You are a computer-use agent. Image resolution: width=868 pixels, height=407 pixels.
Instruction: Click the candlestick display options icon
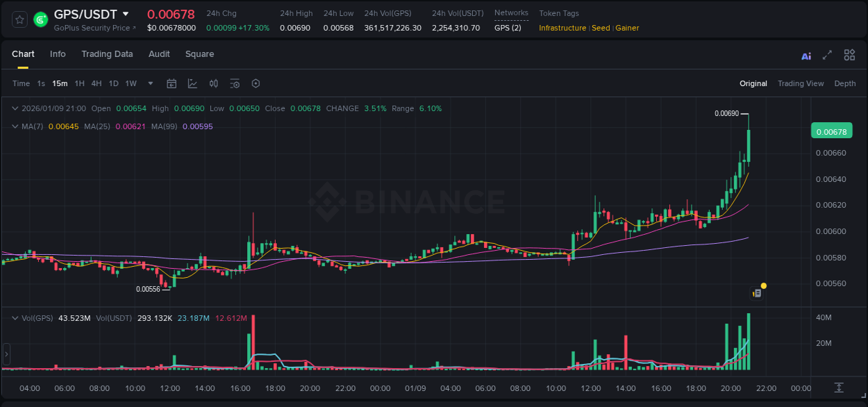tap(213, 83)
